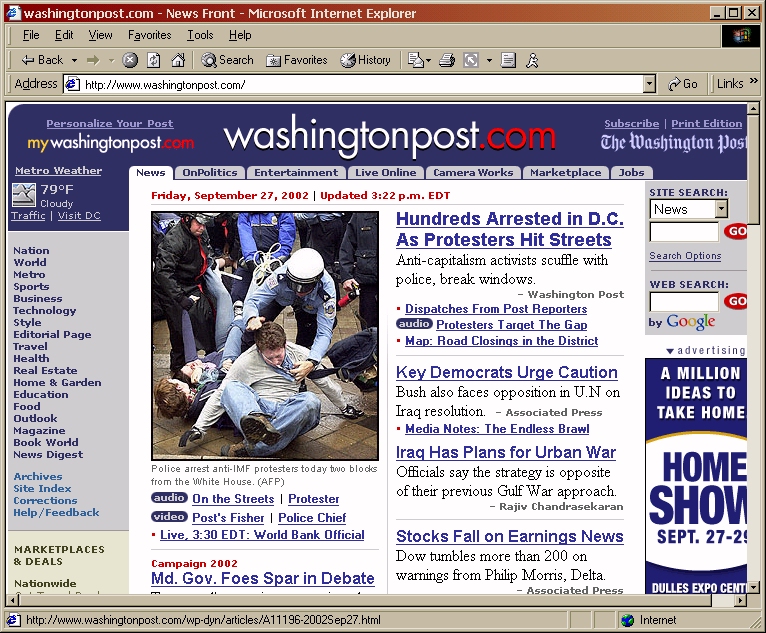Click the Back arrow button
766x633 pixels.
click(x=42, y=60)
